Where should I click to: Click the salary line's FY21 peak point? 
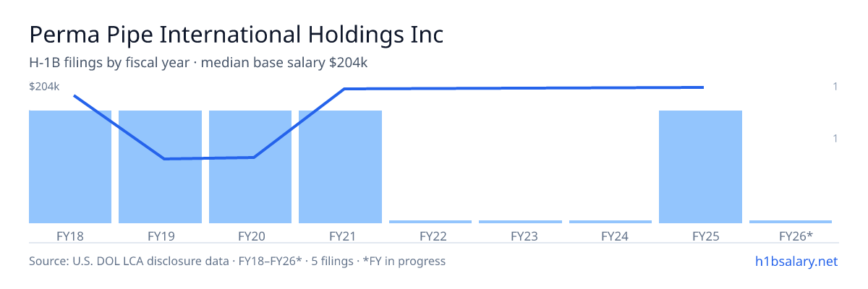tap(344, 89)
